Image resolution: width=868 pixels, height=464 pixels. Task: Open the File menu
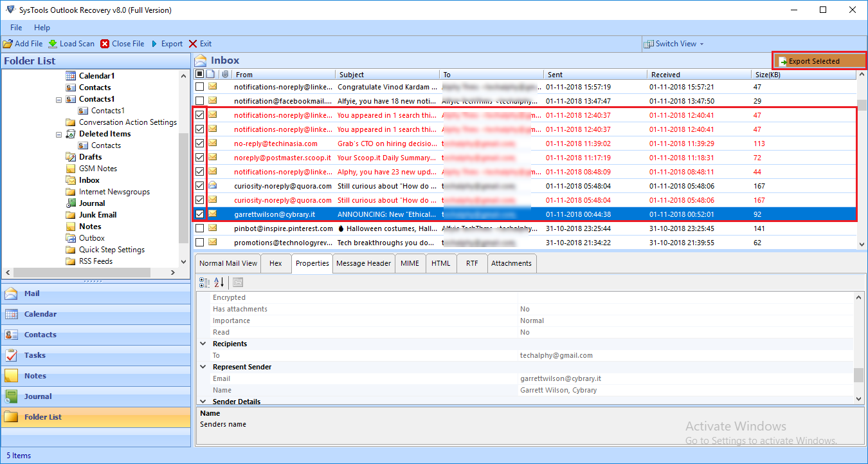pos(15,28)
